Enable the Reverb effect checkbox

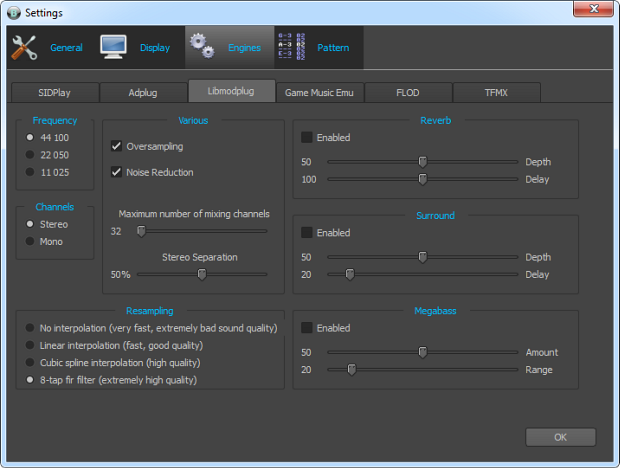point(307,137)
